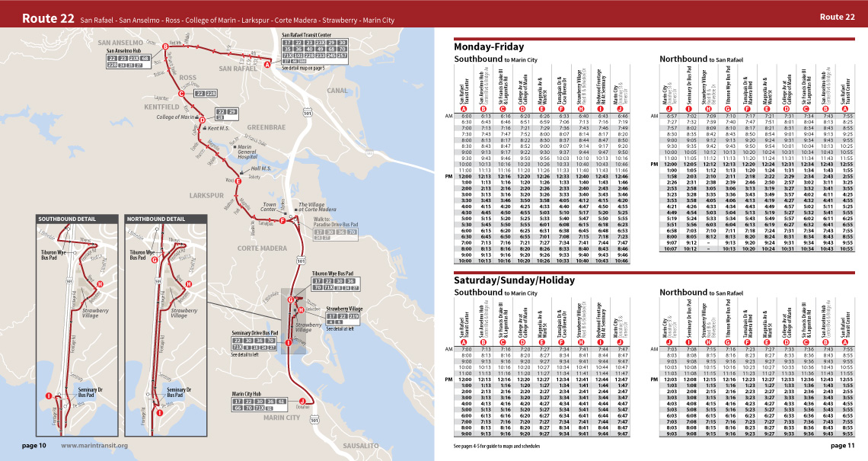
Task: Click stop marker F by Town Center on map
Action: click(x=283, y=221)
